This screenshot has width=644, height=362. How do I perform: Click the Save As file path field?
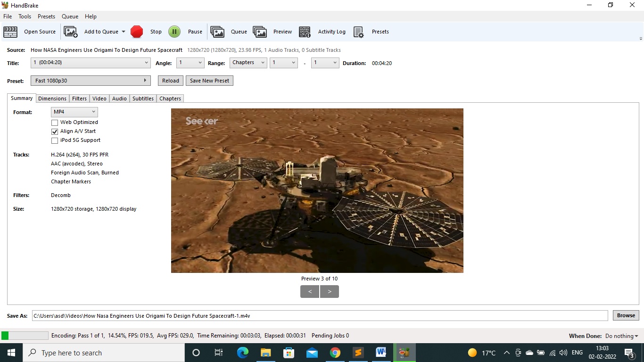pos(320,316)
